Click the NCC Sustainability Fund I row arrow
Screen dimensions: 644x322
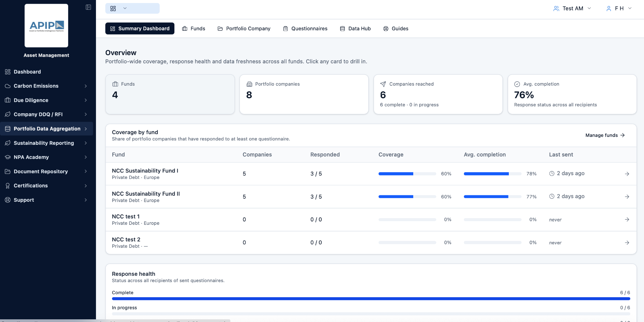[x=627, y=174]
